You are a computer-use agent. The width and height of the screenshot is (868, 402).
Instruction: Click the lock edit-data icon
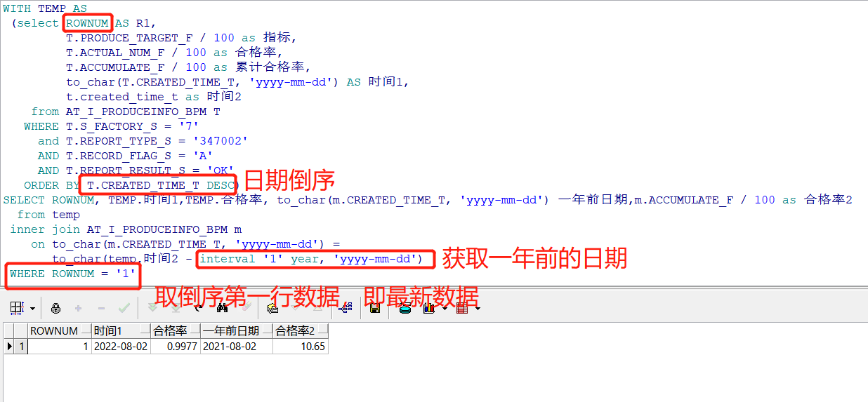[x=55, y=308]
